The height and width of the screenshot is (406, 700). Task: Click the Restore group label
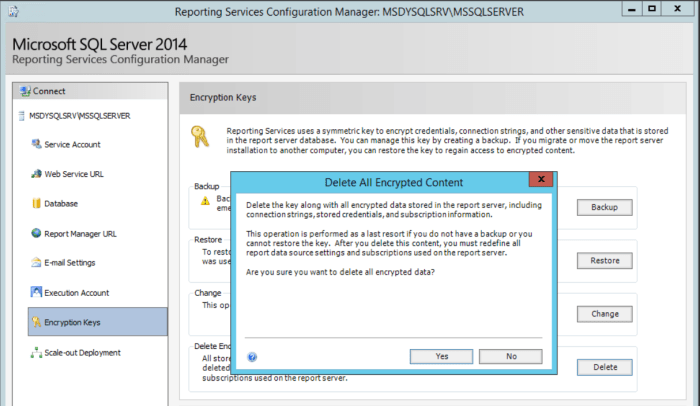coord(208,239)
